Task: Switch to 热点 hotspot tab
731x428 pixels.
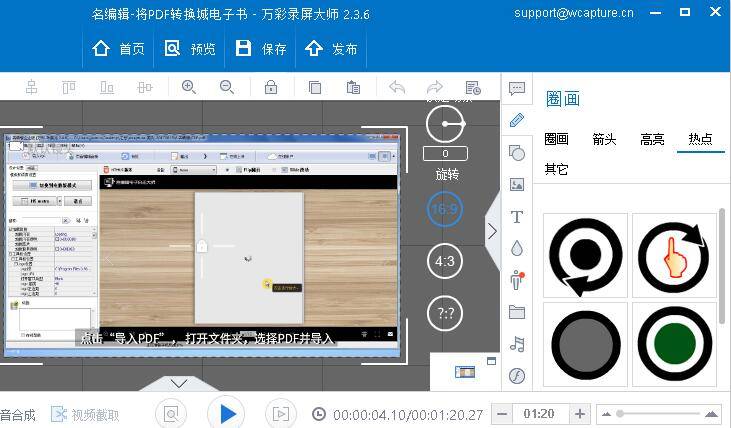Action: (x=700, y=139)
